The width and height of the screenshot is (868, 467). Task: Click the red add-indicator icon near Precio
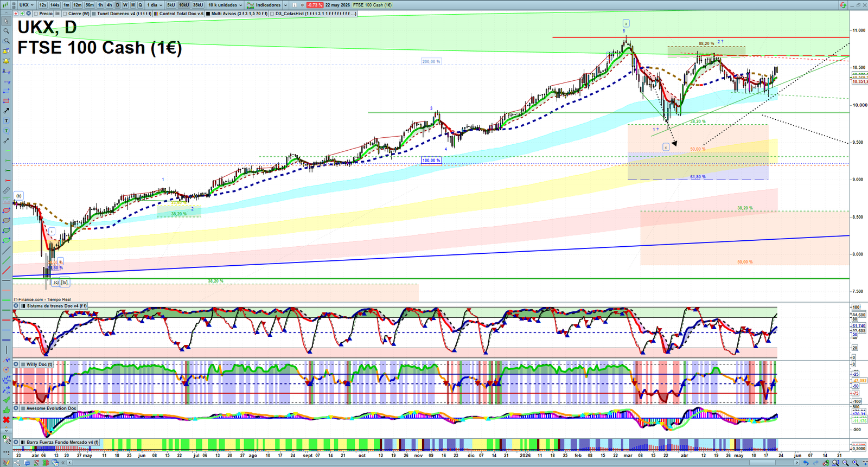(16, 13)
